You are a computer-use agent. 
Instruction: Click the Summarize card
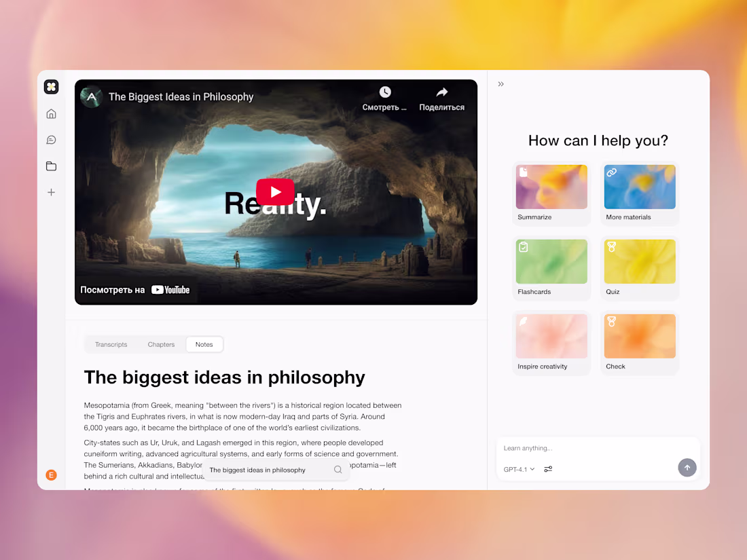pos(551,193)
